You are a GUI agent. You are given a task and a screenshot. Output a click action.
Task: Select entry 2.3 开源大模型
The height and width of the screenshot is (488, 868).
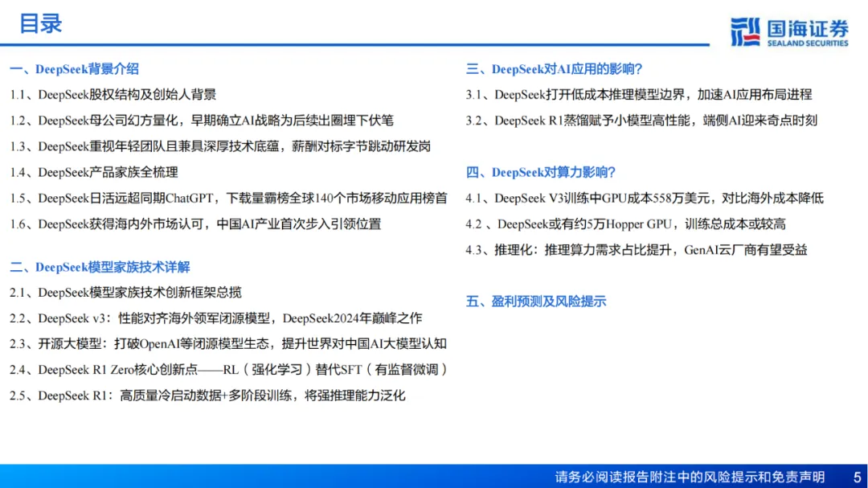click(x=228, y=344)
